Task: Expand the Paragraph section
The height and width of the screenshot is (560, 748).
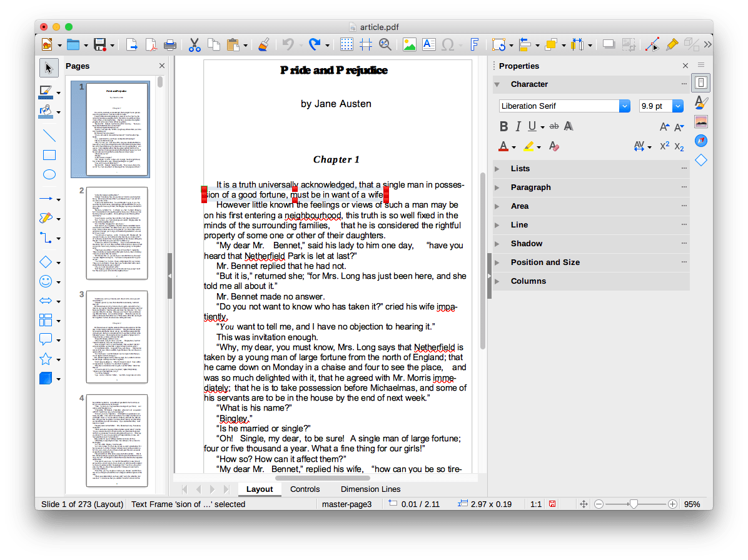Action: (x=532, y=187)
